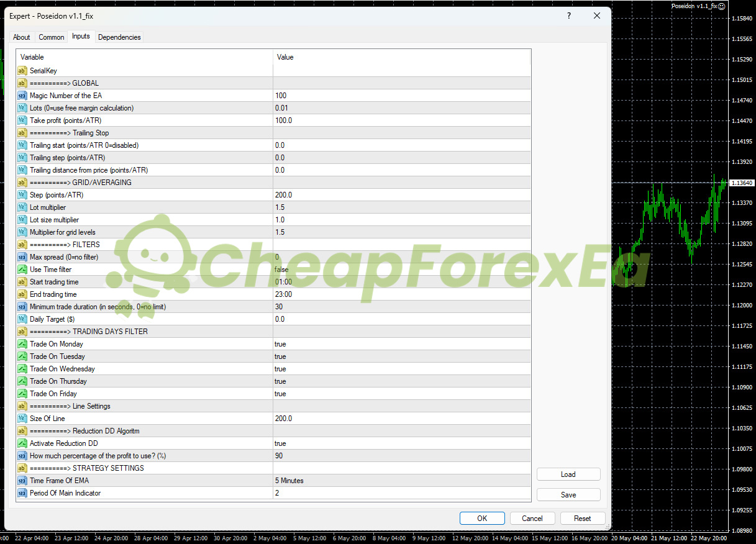The width and height of the screenshot is (756, 544).
Task: Click the Trailing distance from price row icon
Action: (22, 170)
